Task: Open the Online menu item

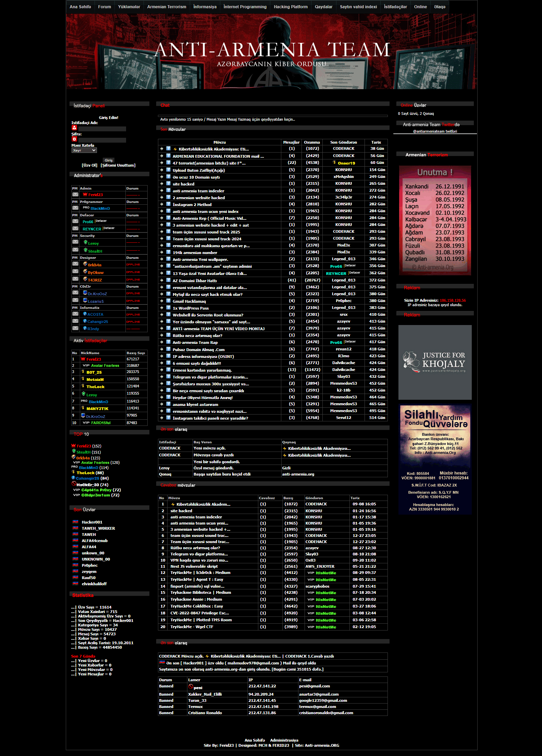Action: 420,7
